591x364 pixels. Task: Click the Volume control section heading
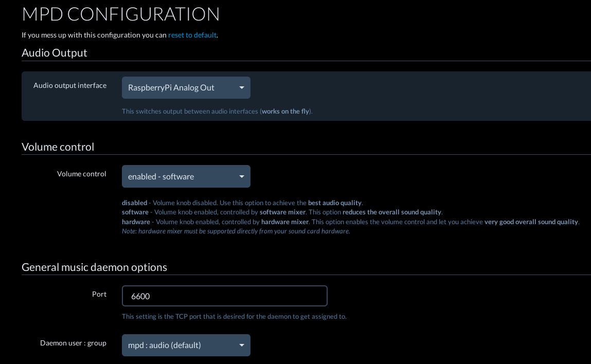[x=58, y=147]
